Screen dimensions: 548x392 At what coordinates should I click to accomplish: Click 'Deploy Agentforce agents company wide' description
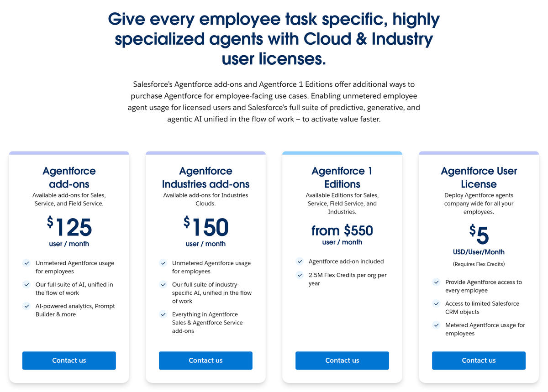click(x=479, y=204)
